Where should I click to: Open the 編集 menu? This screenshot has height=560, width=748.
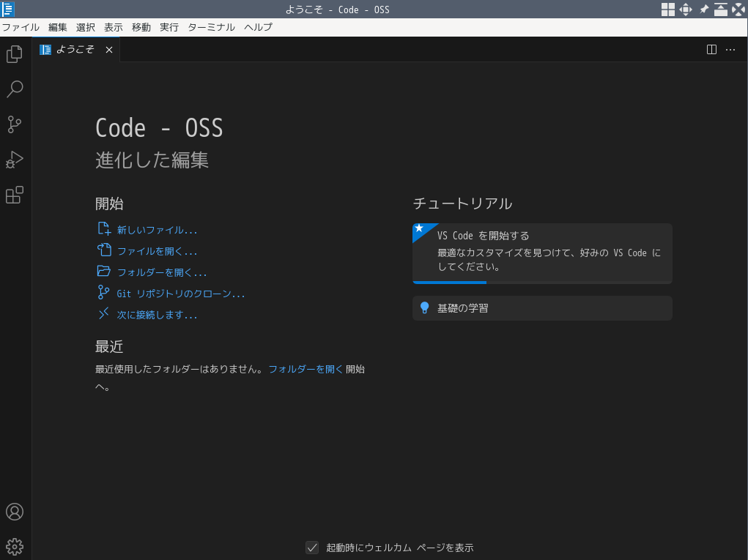pyautogui.click(x=58, y=27)
